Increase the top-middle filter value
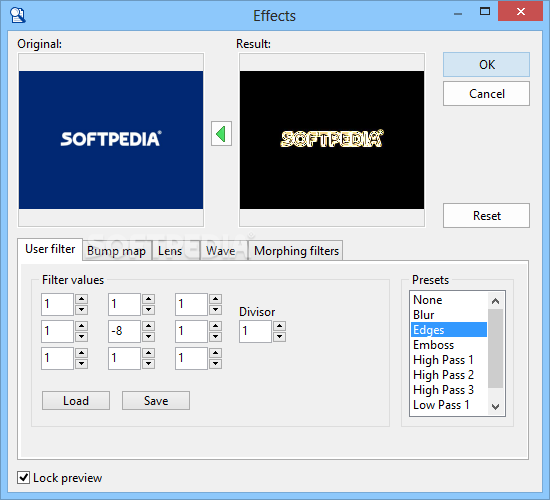The width and height of the screenshot is (550, 500). (149, 299)
